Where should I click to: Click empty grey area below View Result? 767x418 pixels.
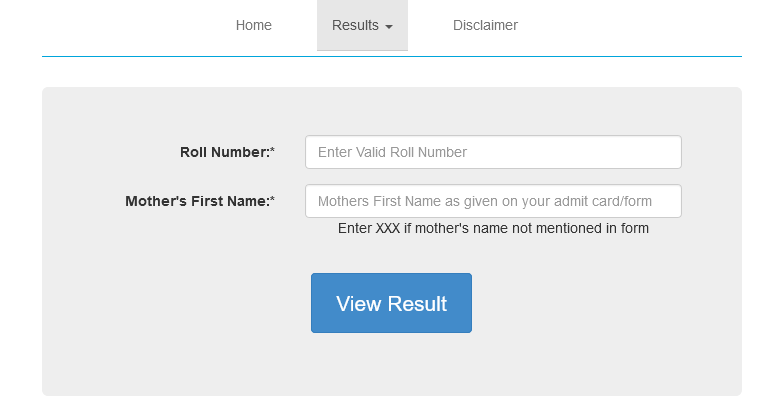[391, 364]
